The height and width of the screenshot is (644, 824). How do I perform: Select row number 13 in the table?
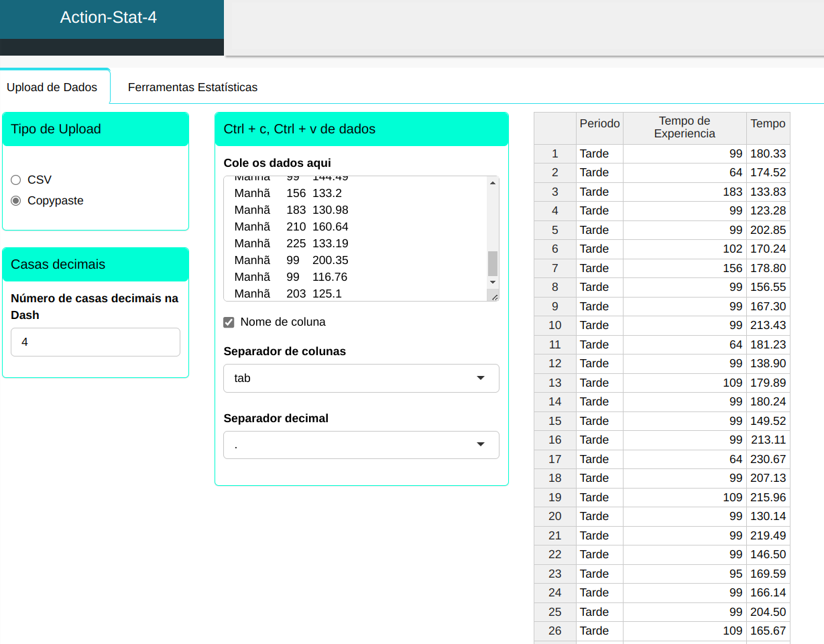pyautogui.click(x=554, y=383)
